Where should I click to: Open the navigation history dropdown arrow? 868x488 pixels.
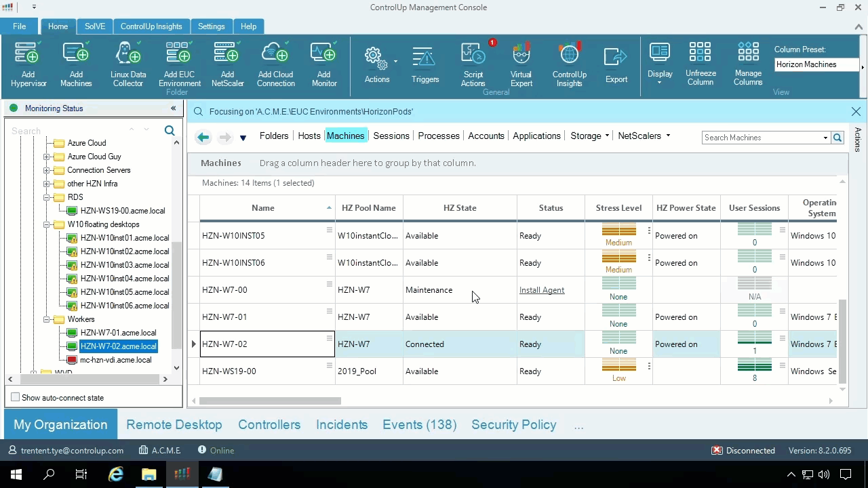243,138
